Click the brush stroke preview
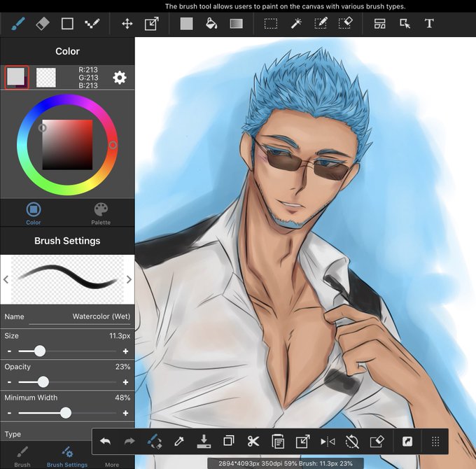Viewport: 476px width, 469px height. (x=67, y=279)
